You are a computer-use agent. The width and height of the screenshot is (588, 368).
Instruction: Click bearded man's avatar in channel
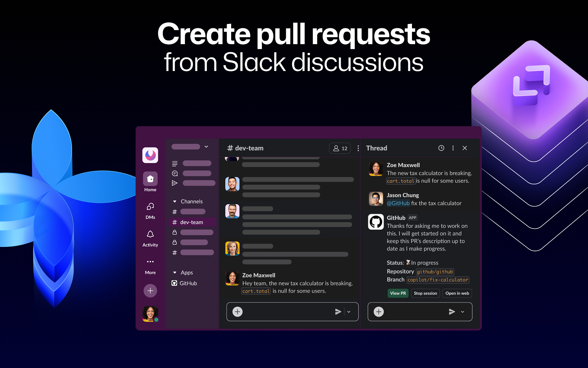[232, 211]
